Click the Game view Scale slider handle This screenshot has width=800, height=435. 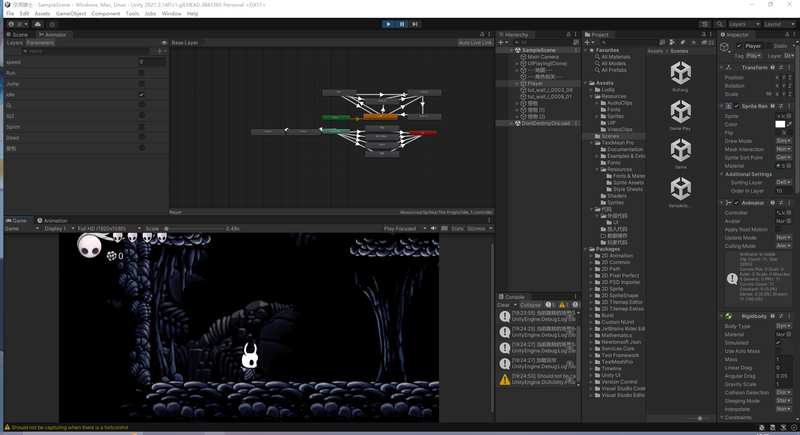(x=166, y=228)
